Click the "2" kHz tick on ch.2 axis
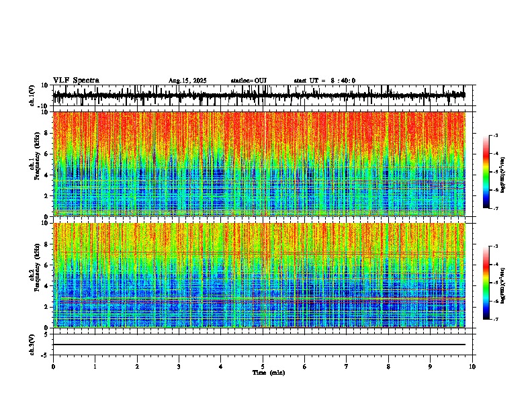This screenshot has height=411, width=532. point(47,307)
